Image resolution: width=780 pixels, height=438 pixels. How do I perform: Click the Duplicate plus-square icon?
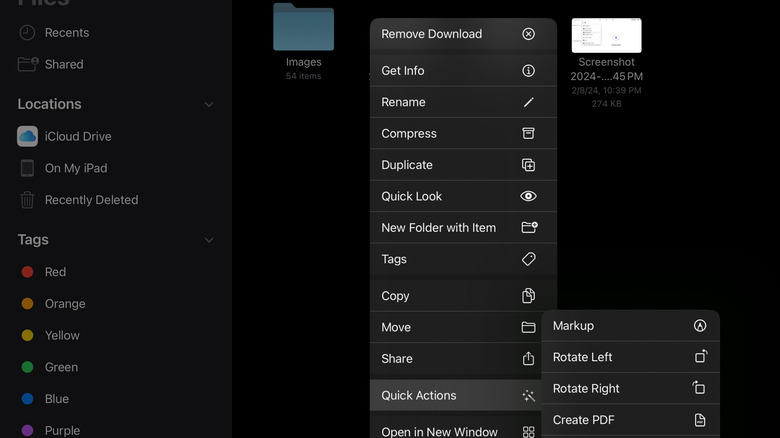528,165
